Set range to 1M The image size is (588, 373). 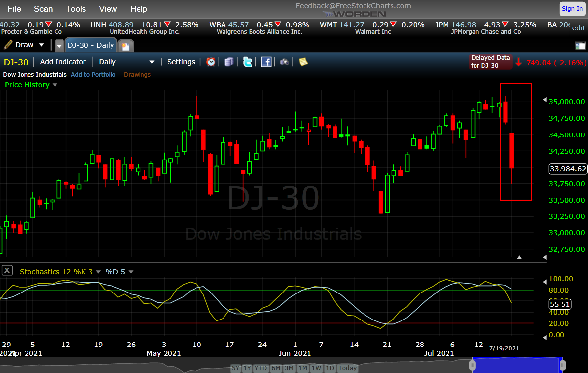coord(303,368)
